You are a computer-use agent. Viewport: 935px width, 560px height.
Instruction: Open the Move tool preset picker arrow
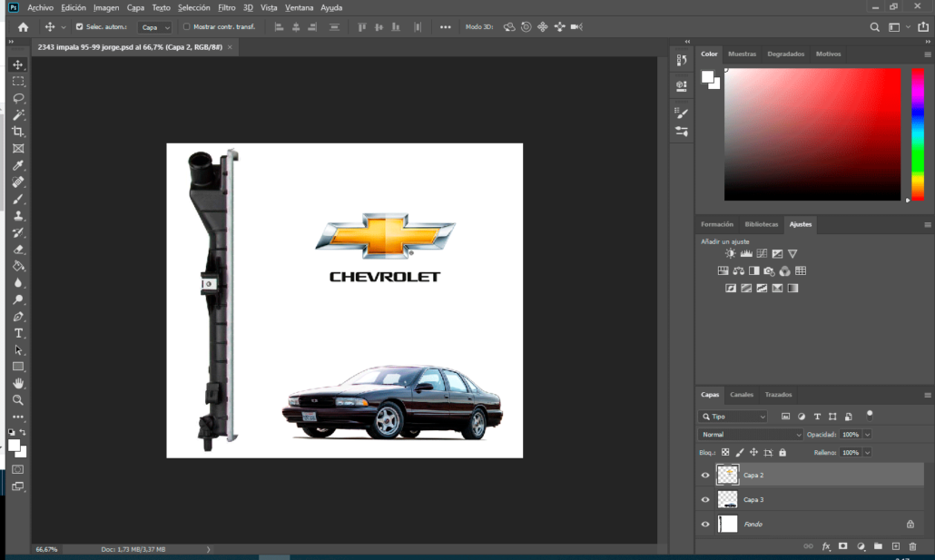point(64,27)
